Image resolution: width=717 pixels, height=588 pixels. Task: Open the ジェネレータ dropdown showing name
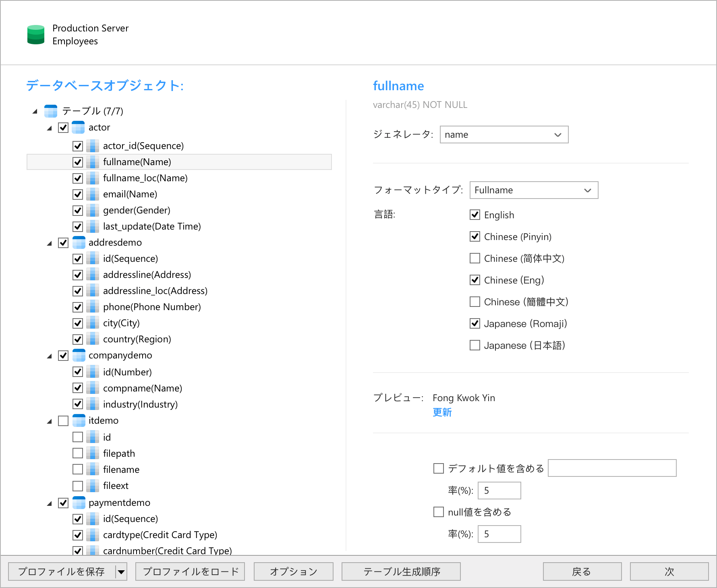click(504, 135)
